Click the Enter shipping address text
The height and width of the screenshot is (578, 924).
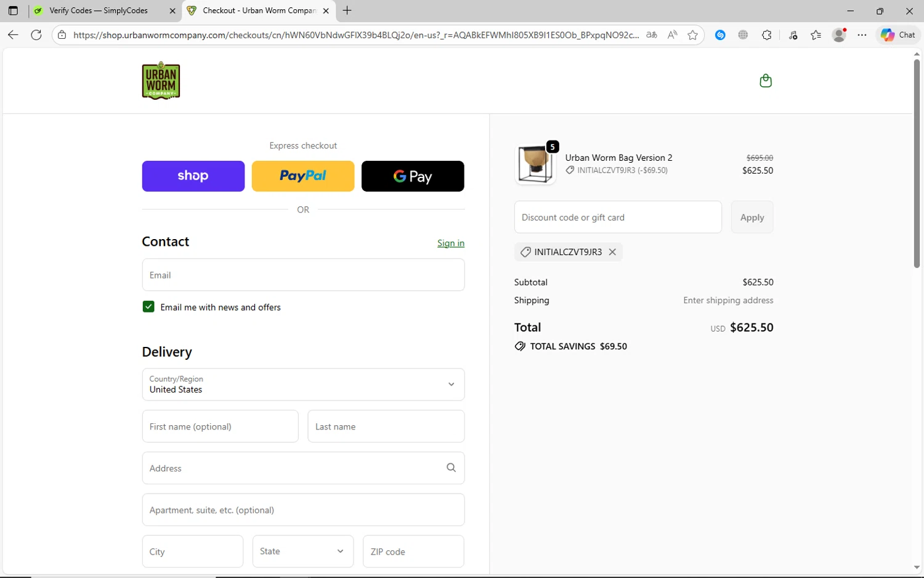pos(728,300)
